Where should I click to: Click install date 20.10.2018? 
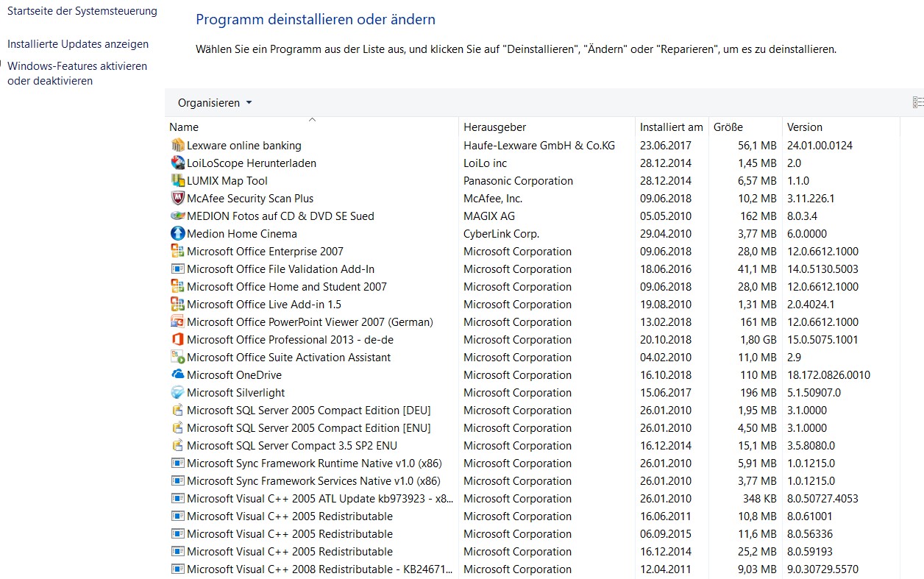click(666, 340)
